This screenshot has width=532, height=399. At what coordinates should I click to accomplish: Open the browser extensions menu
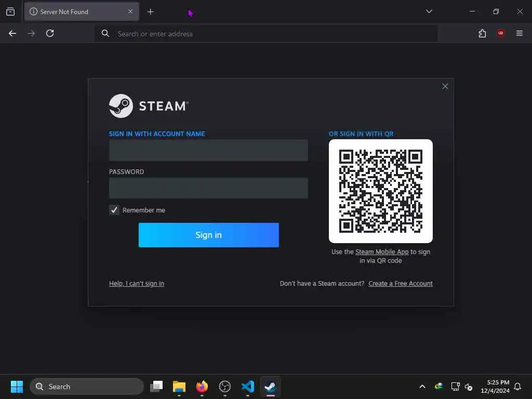(x=482, y=33)
